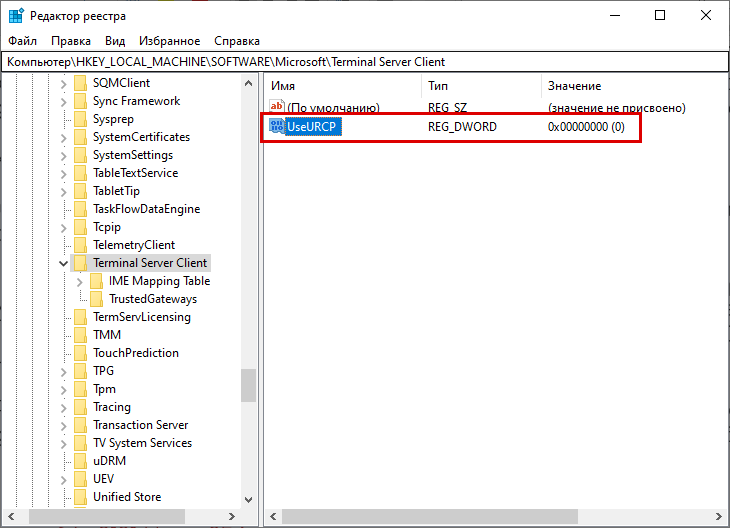Click the Тип column header

click(482, 86)
